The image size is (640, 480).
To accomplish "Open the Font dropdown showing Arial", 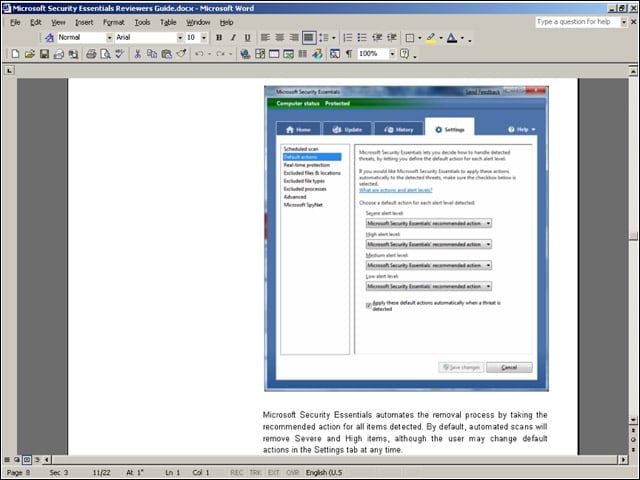I will 180,38.
